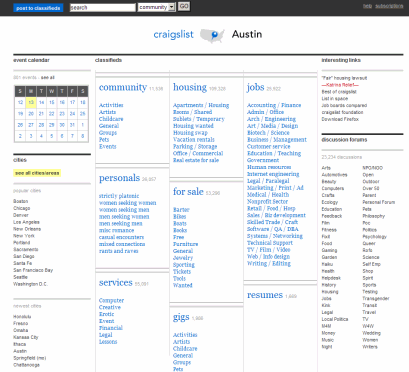Open the jobs section heading
This screenshot has width=409, height=372.
(x=255, y=87)
